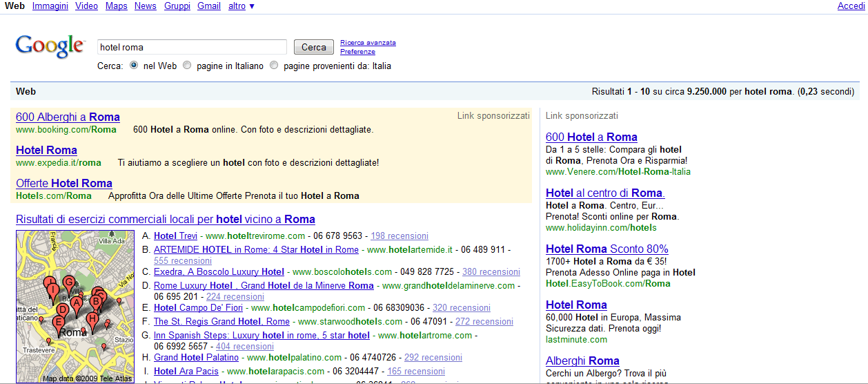
Task: Click Hotel.EasyToBook.com/Roma URL text
Action: click(608, 284)
